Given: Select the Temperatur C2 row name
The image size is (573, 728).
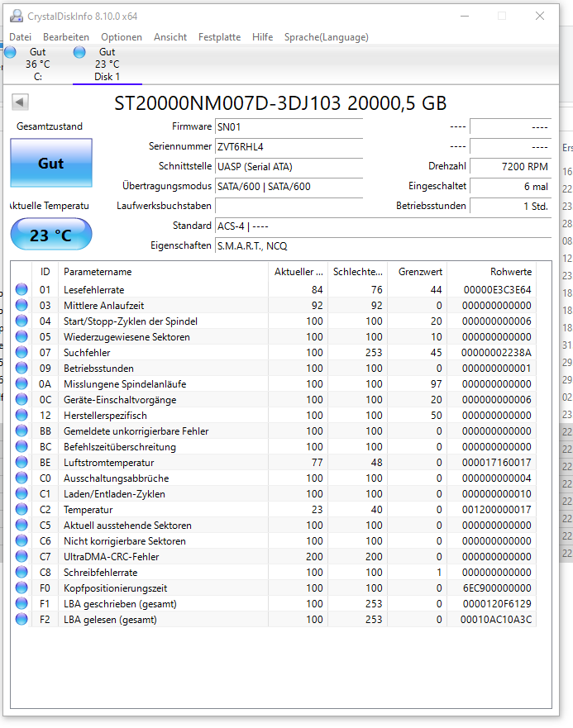Looking at the screenshot, I should 88,510.
